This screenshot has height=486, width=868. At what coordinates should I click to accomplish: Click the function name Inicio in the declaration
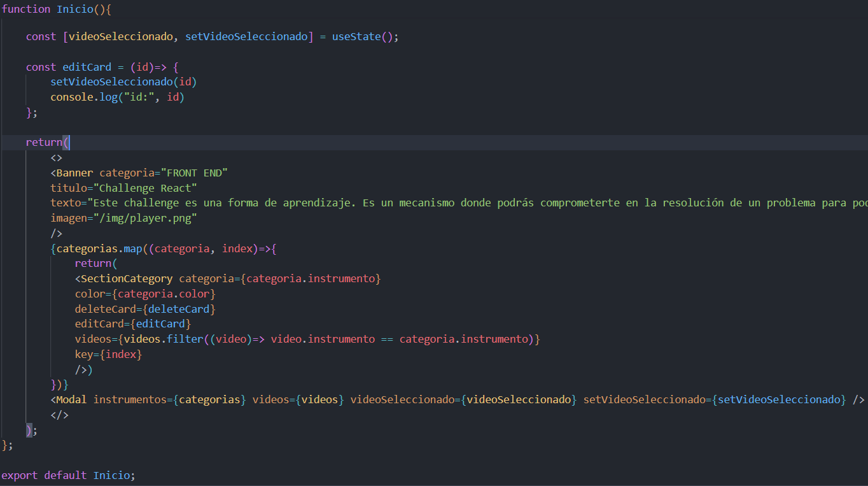(74, 9)
